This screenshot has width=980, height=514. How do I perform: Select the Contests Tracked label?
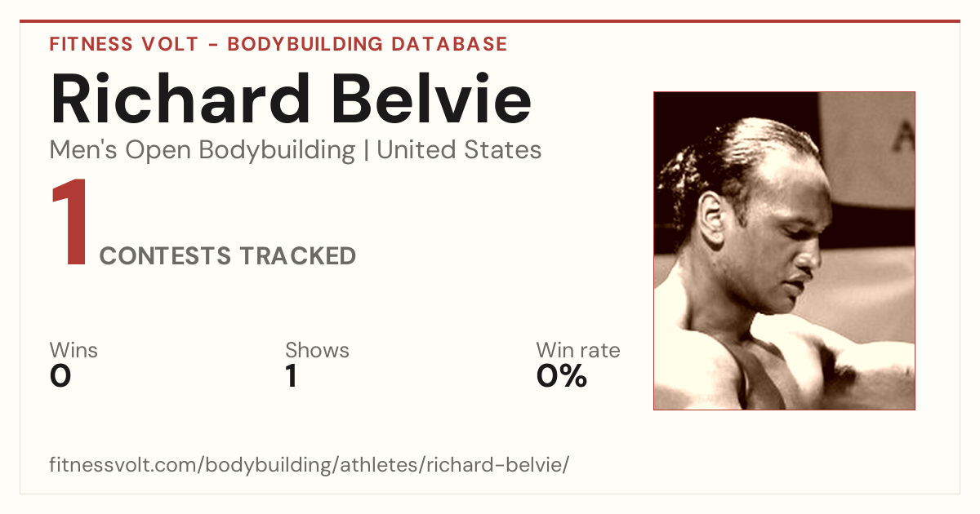pyautogui.click(x=228, y=256)
